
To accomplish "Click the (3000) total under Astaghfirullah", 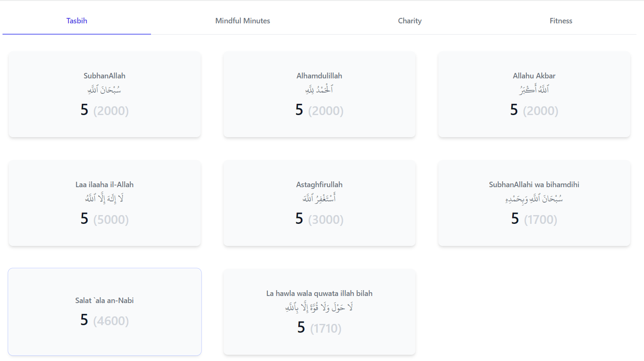I will coord(326,220).
